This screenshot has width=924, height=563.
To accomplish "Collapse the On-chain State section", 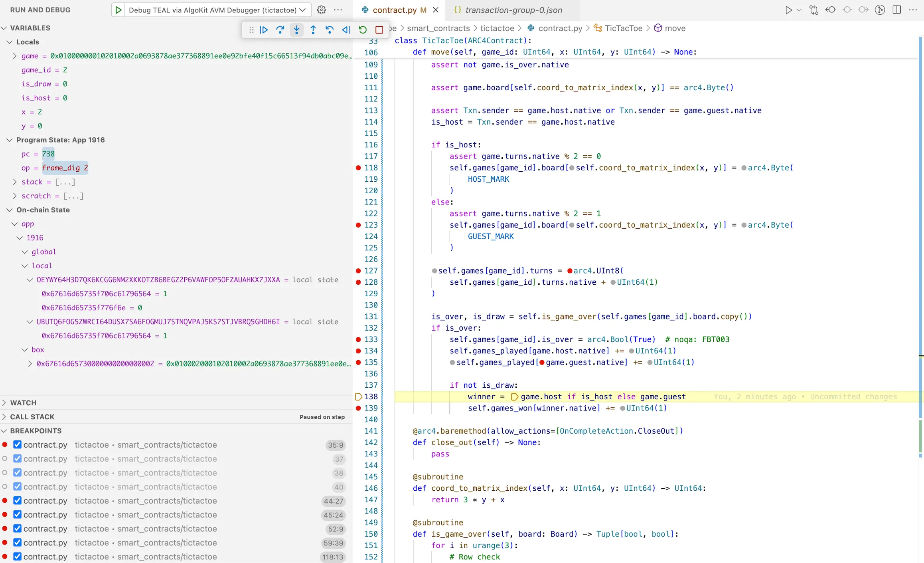I will (10, 210).
